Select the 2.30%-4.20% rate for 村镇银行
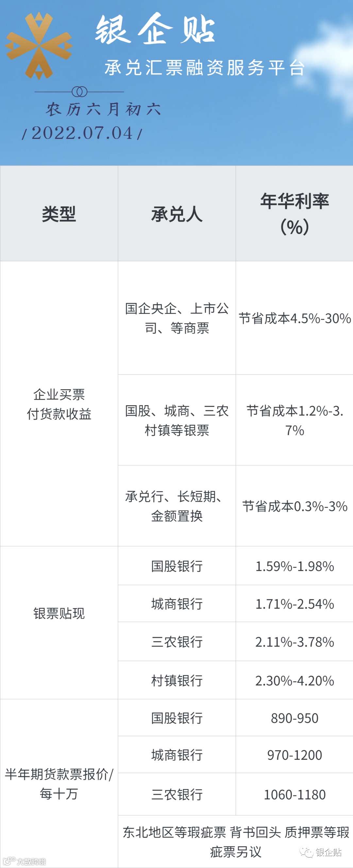Viewport: 353px width, 868px height. (294, 680)
